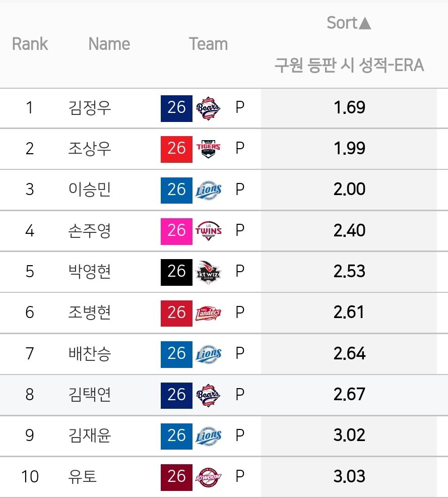This screenshot has height=498, width=448.
Task: Click the Lions logo beside 김재윤
Action: 208,436
